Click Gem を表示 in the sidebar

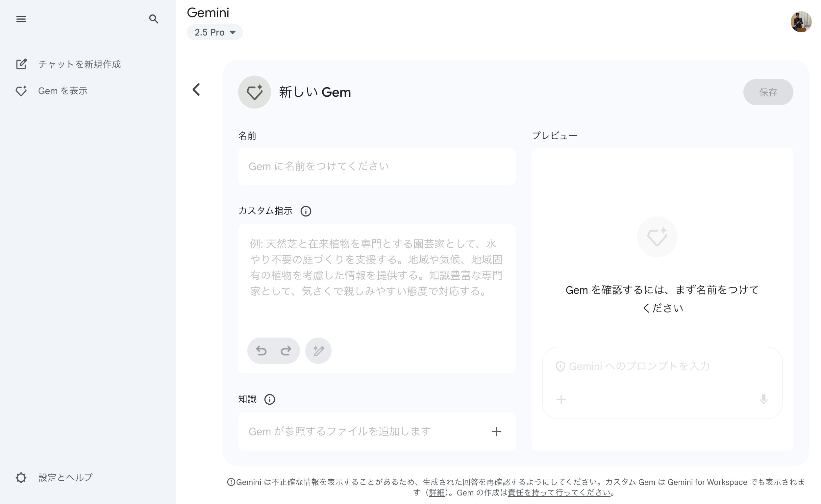click(62, 91)
